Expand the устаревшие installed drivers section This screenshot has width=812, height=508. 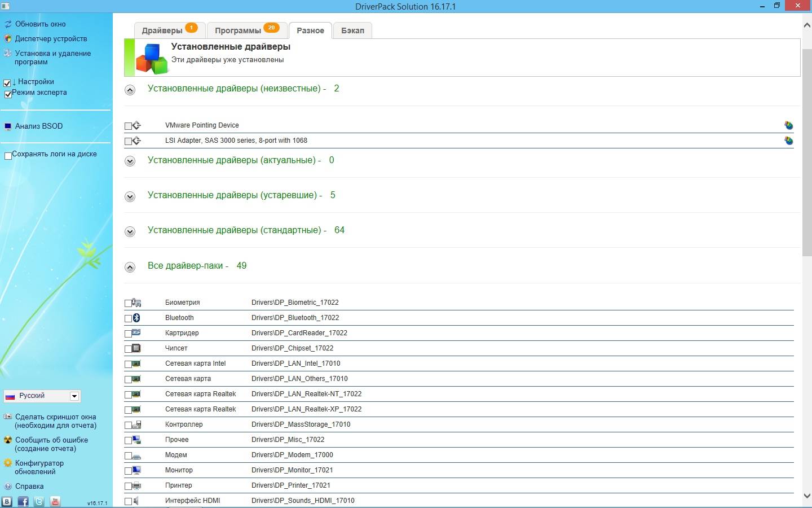(130, 196)
